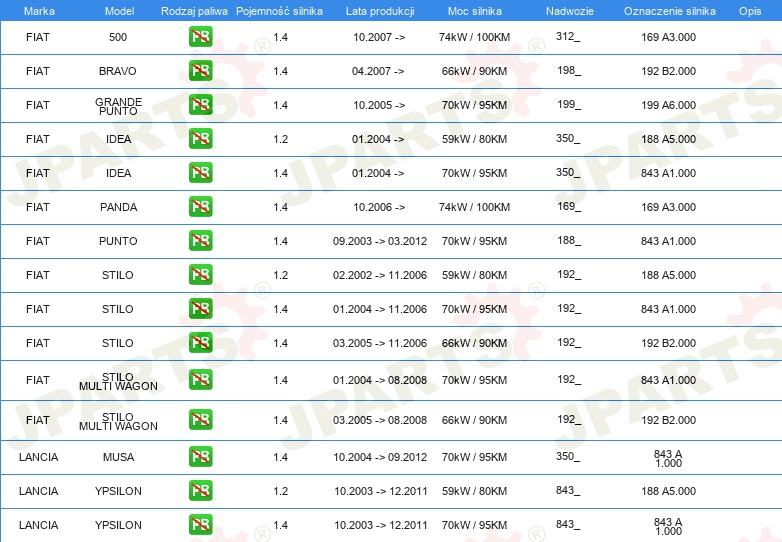Click fuel icon in YPSILON 1.4 row
The width and height of the screenshot is (782, 542).
[200, 525]
